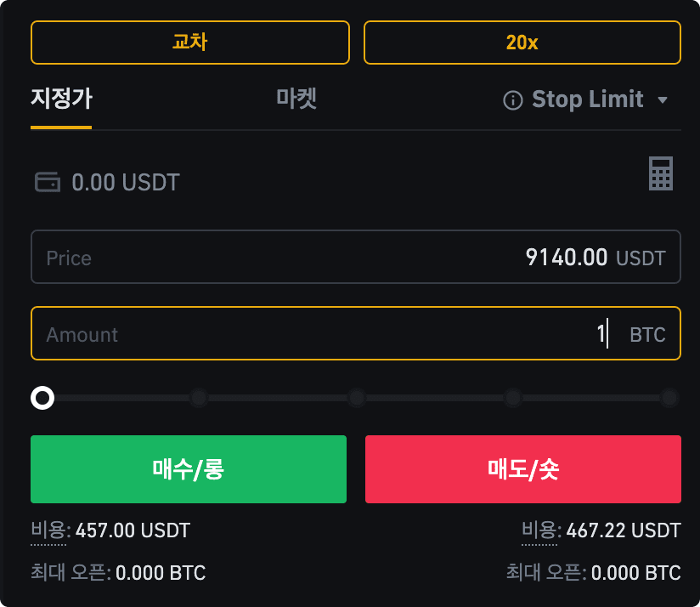700x607 pixels.
Task: Click the 비용 label under buy button
Action: pos(48,530)
